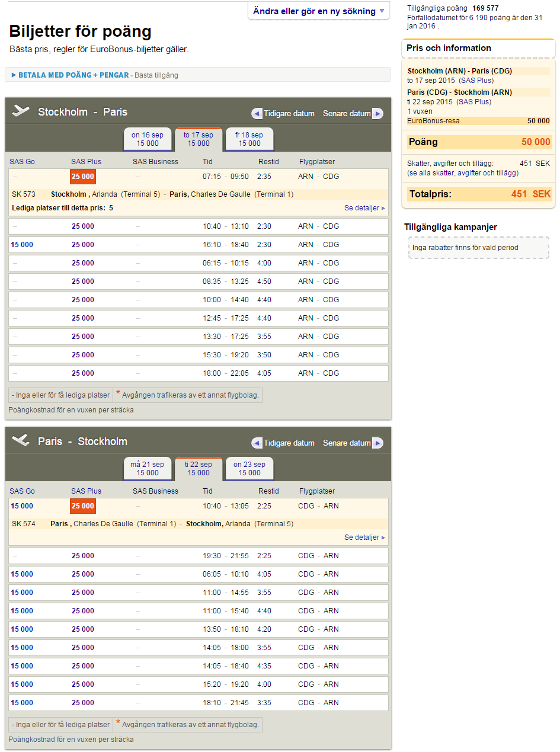
Task: Click the selected orange 25 000 on SK 573
Action: [x=83, y=177]
